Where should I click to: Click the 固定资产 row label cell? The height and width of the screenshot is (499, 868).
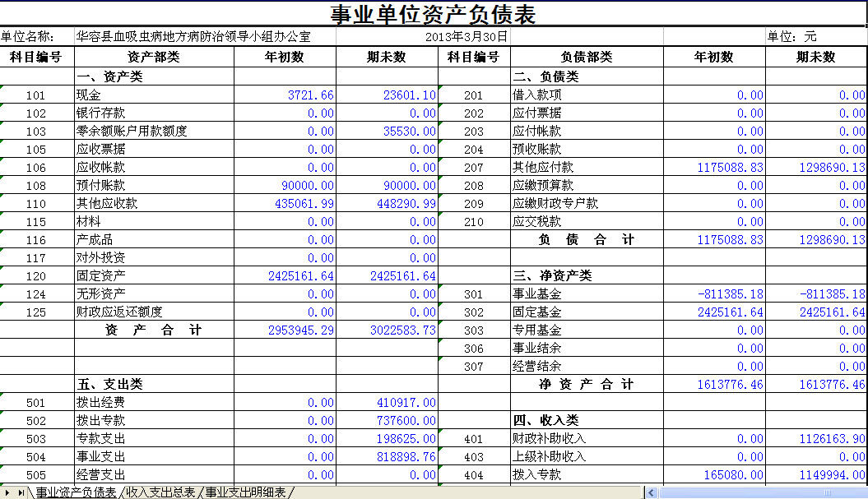[x=154, y=276]
